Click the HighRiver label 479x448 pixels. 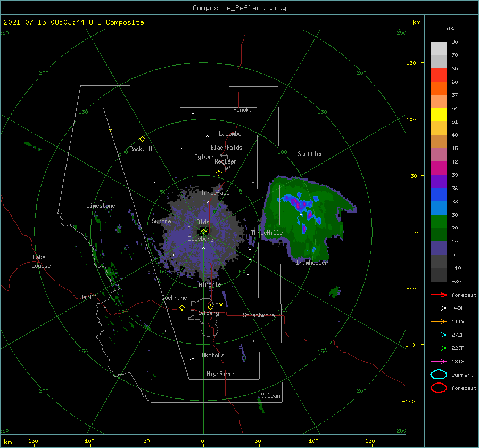(221, 374)
